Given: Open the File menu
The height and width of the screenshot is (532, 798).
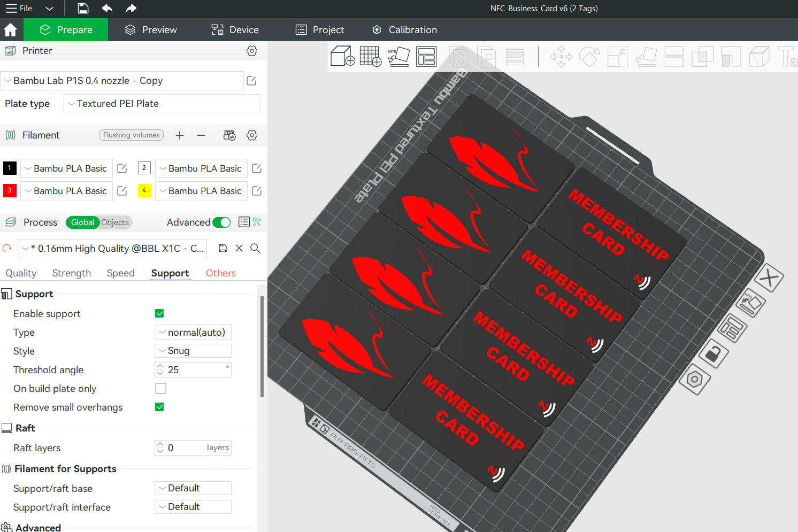Looking at the screenshot, I should 19,9.
